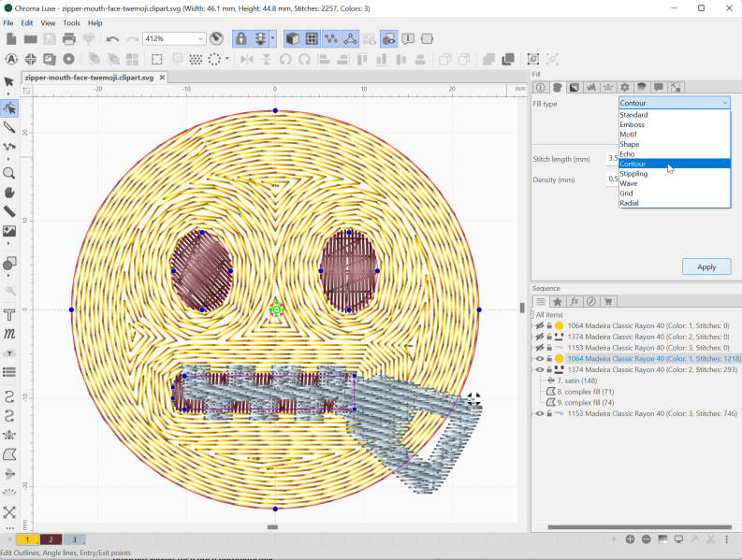Click the rotate left icon

[285, 59]
